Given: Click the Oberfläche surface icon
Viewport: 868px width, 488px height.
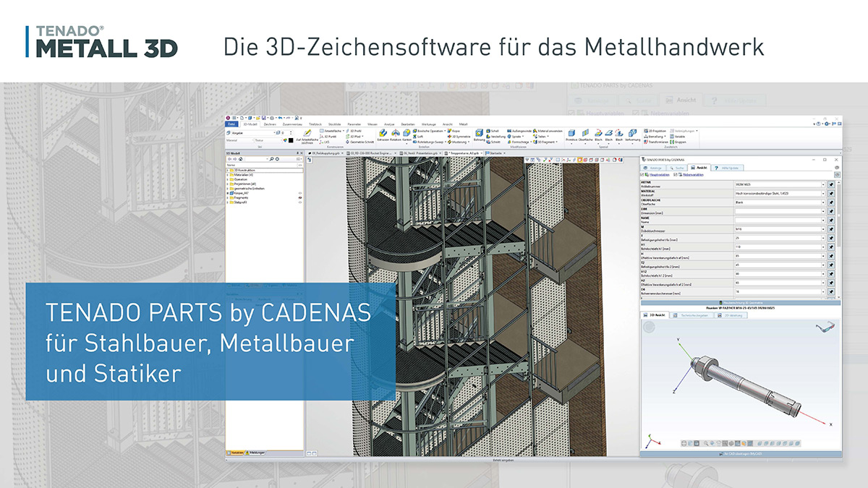Looking at the screenshot, I should 585,133.
